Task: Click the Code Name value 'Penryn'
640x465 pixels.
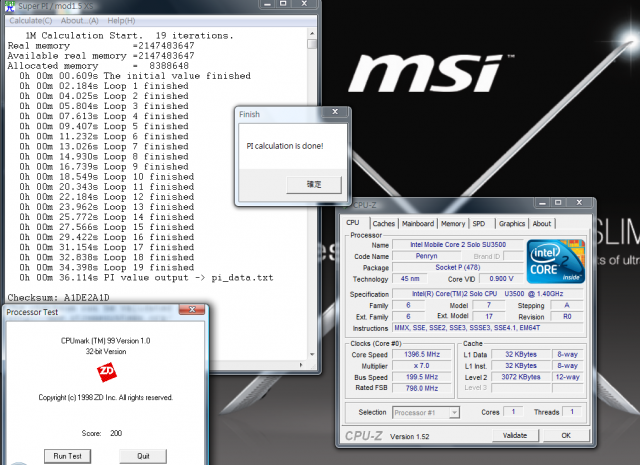Action: point(427,256)
